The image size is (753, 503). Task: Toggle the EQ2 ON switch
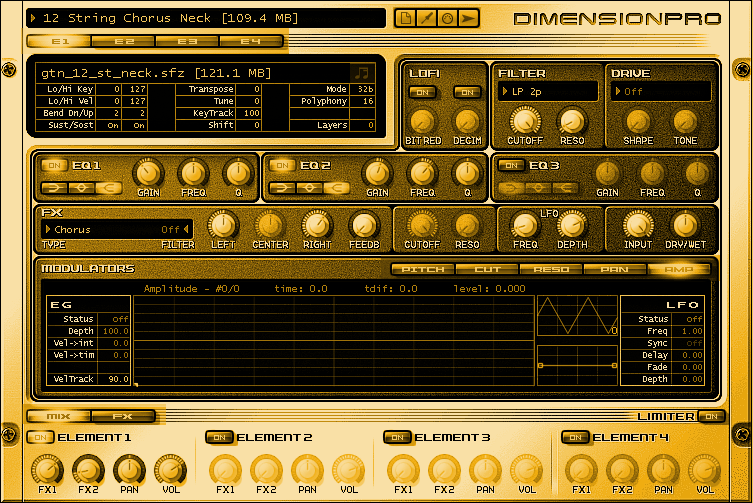[282, 166]
